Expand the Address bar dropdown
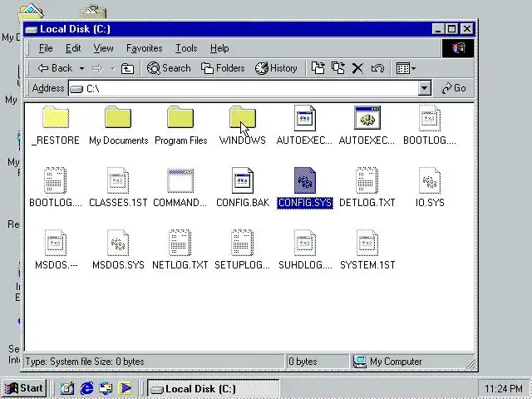This screenshot has height=399, width=532. click(x=424, y=89)
